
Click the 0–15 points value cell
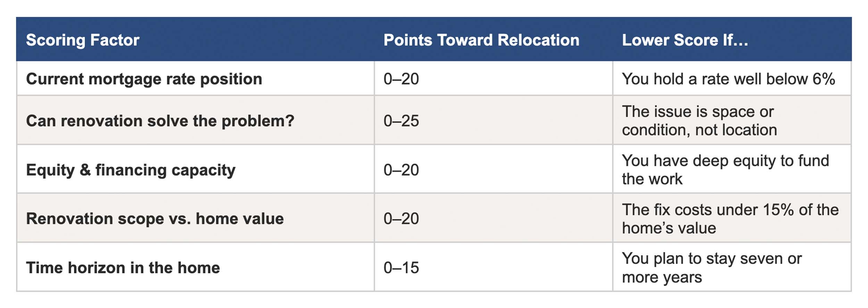[x=401, y=268]
